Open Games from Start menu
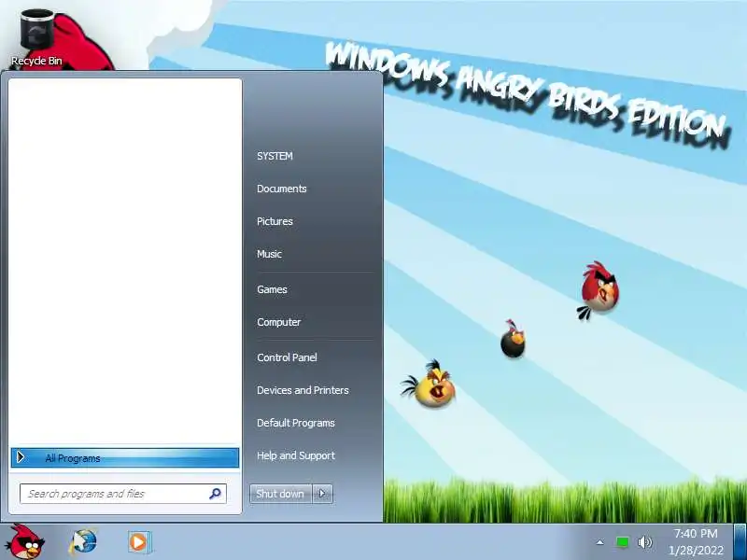 point(272,289)
